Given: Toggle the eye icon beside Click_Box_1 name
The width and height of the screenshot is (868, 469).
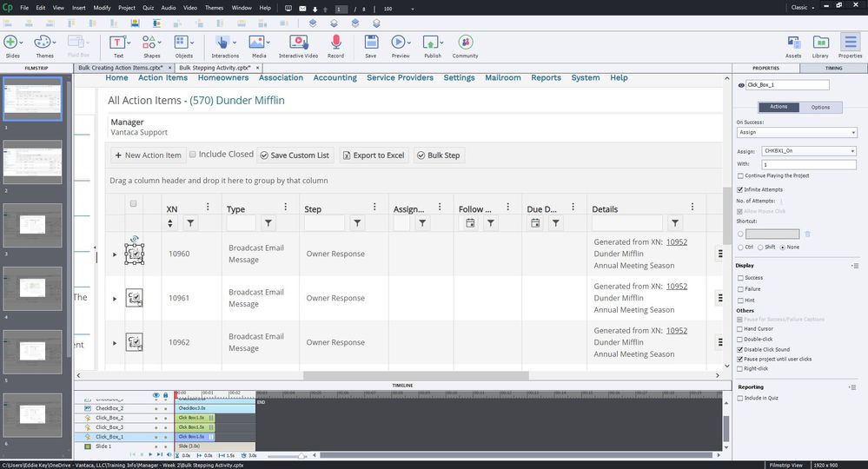Looking at the screenshot, I should (741, 85).
